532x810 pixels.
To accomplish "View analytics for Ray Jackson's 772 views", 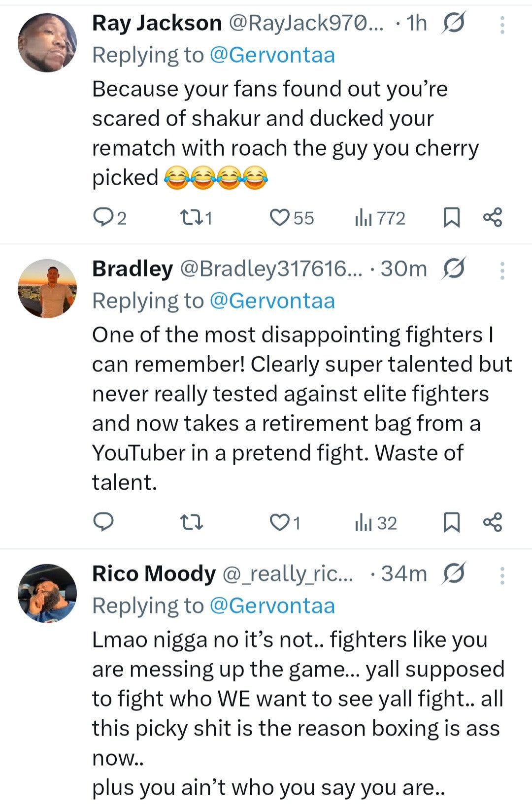I will tap(364, 217).
